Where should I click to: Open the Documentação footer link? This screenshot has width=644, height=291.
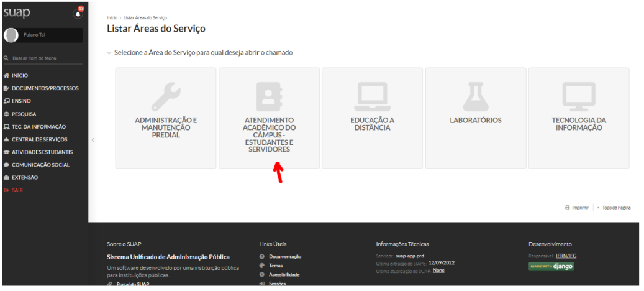[x=284, y=256]
